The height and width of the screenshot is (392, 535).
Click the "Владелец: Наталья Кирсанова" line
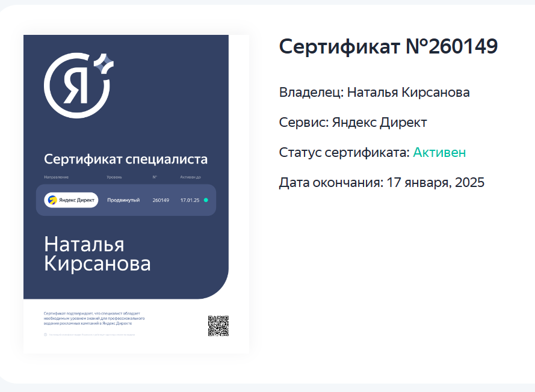tap(374, 93)
